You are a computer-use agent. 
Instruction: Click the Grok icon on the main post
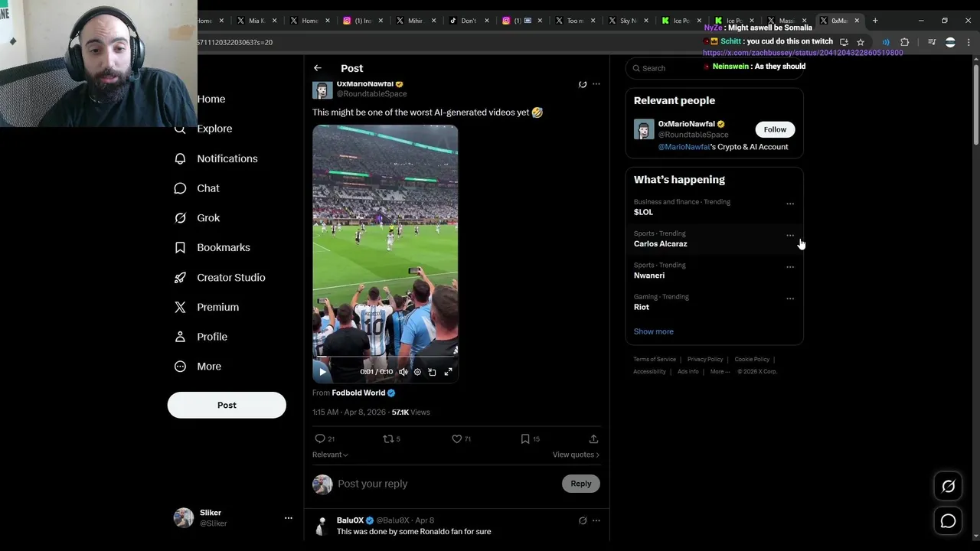tap(583, 84)
